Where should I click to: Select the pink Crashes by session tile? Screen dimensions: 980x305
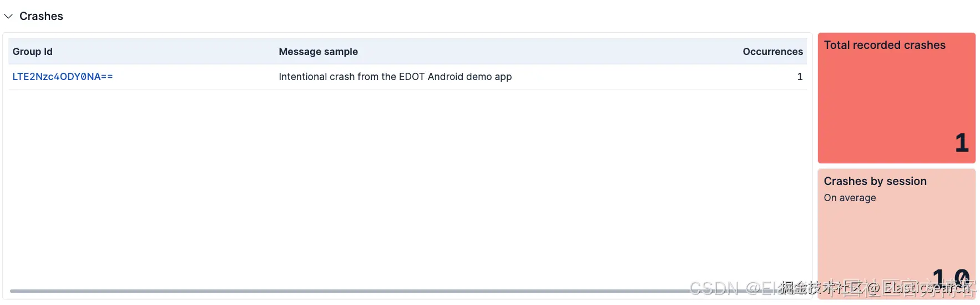tap(896, 234)
